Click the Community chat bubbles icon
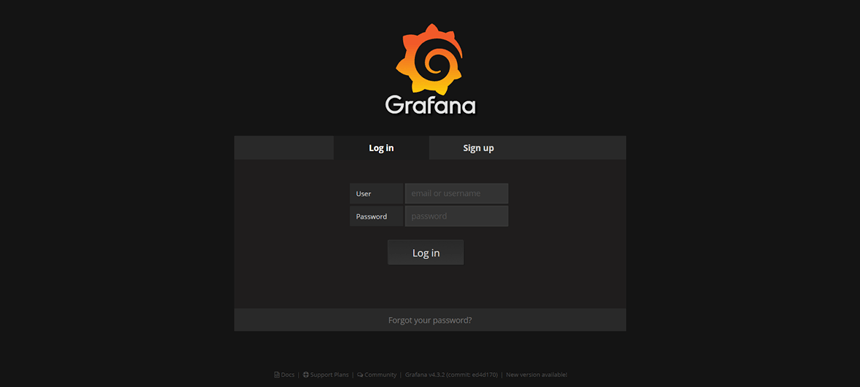 (x=360, y=375)
